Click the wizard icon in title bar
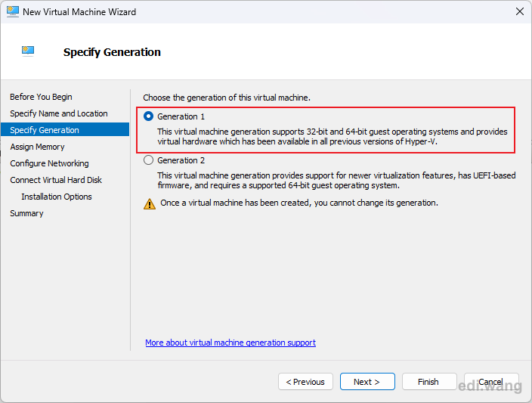Screen dimensions: 532x403 click(13, 12)
